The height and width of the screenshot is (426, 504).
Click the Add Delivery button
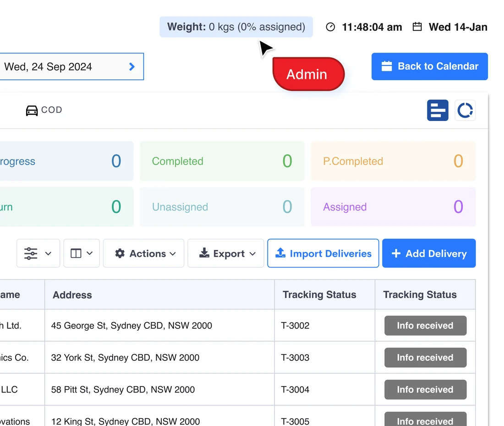pos(429,253)
